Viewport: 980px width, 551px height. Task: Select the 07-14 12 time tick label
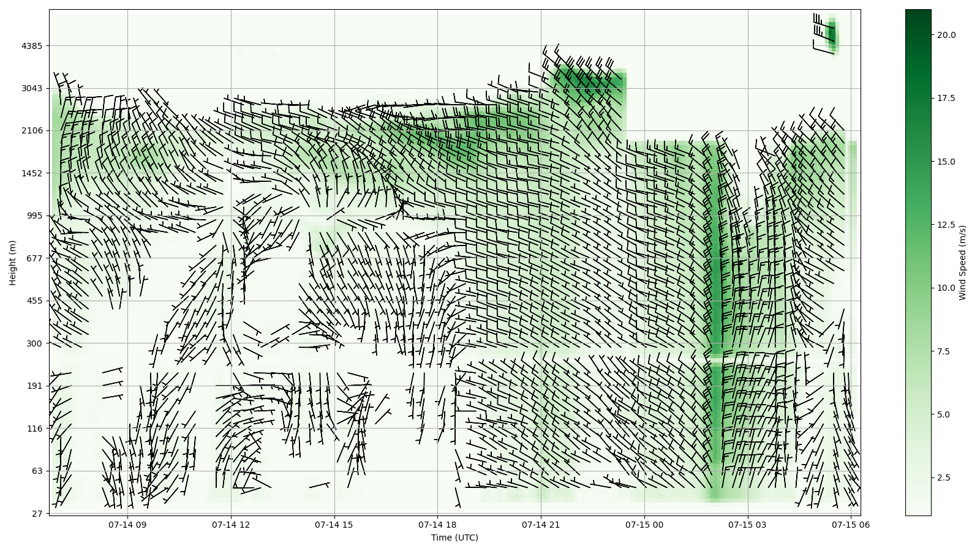[x=231, y=525]
